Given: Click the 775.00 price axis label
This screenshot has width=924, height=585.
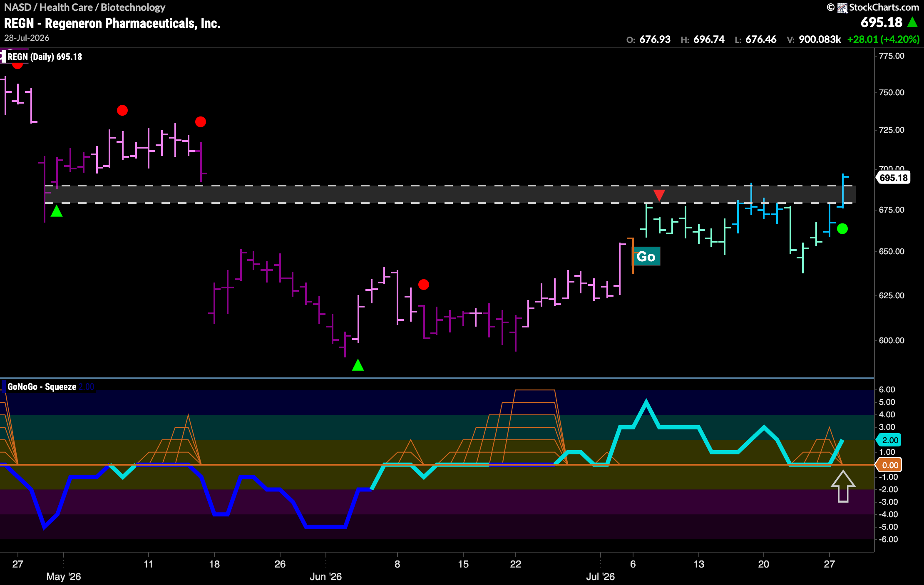Looking at the screenshot, I should coord(892,56).
